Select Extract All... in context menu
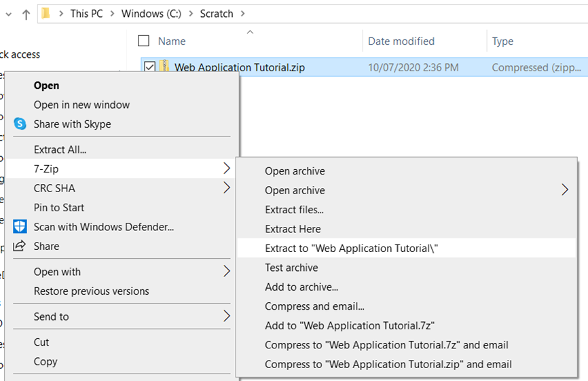Screen dimensions: 588x381 click(x=60, y=149)
